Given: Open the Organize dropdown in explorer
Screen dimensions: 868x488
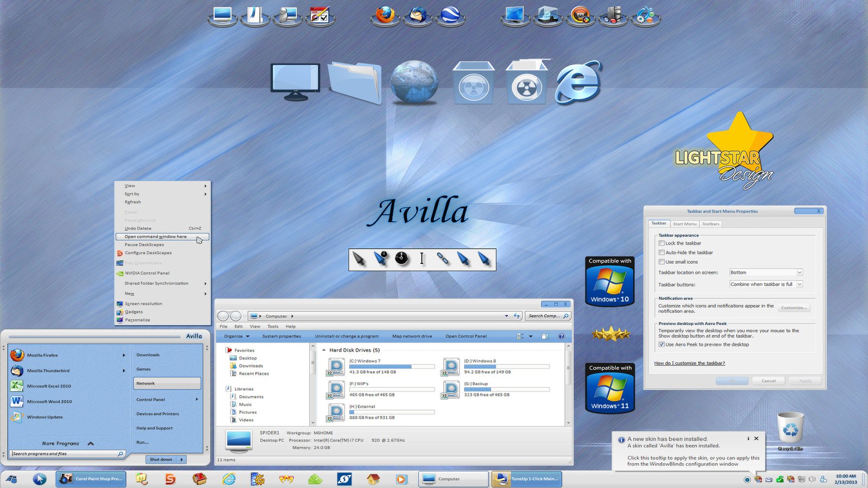Looking at the screenshot, I should point(237,336).
